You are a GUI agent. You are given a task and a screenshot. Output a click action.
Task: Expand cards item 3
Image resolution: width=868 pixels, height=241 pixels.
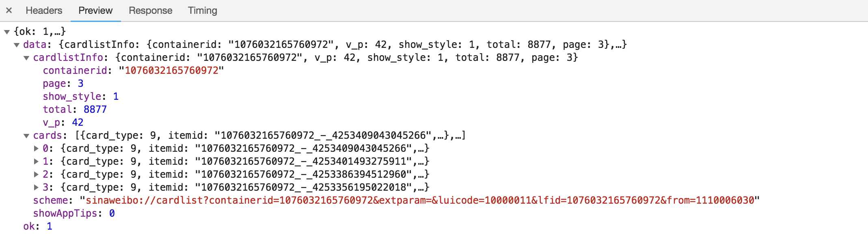(36, 187)
